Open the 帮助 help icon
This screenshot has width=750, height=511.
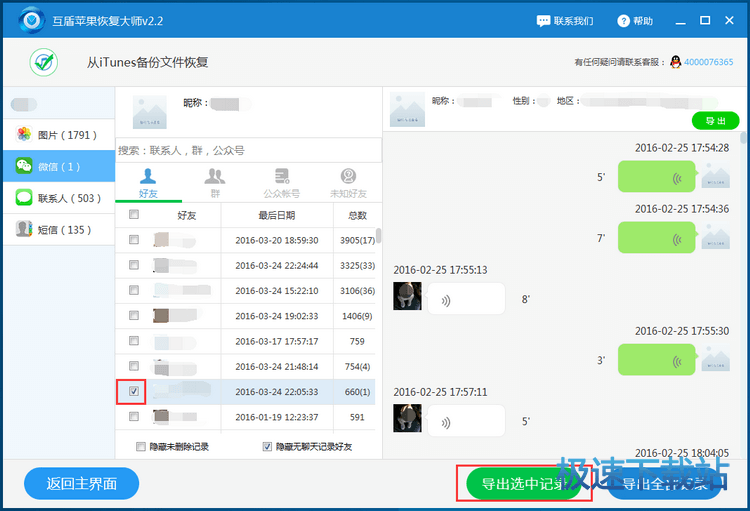click(623, 21)
